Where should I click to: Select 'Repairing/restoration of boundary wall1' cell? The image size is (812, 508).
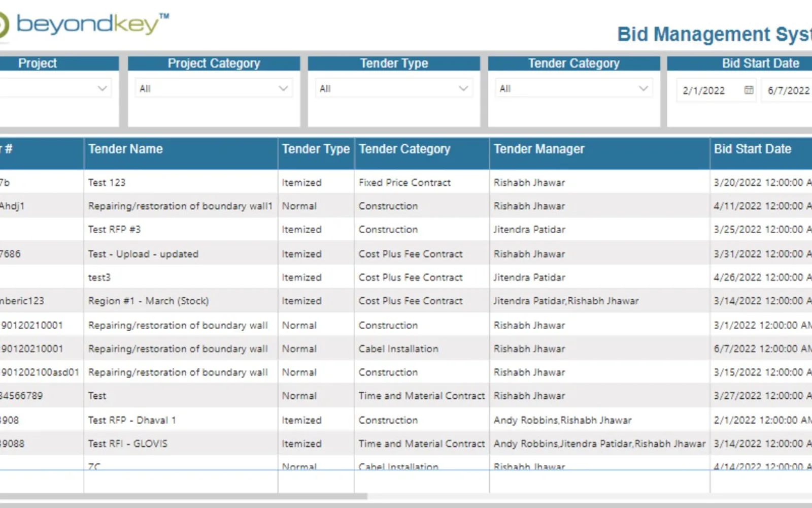tap(180, 206)
